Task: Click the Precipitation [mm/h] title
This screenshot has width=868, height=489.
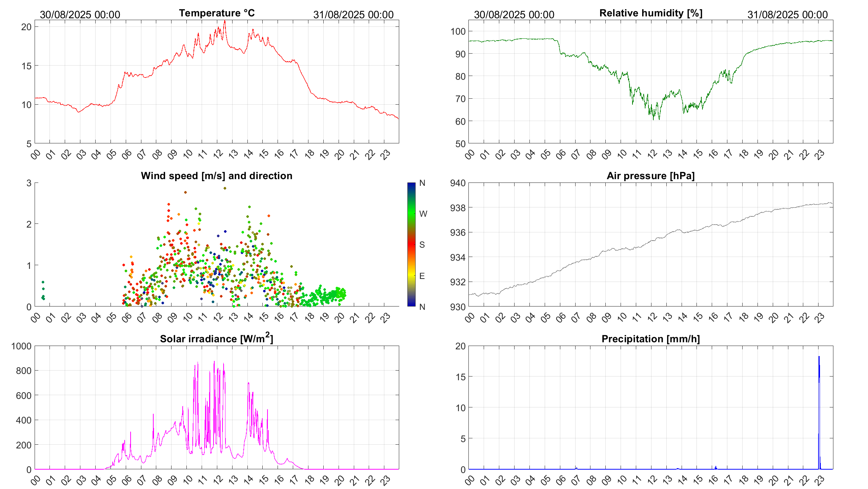Action: click(650, 339)
